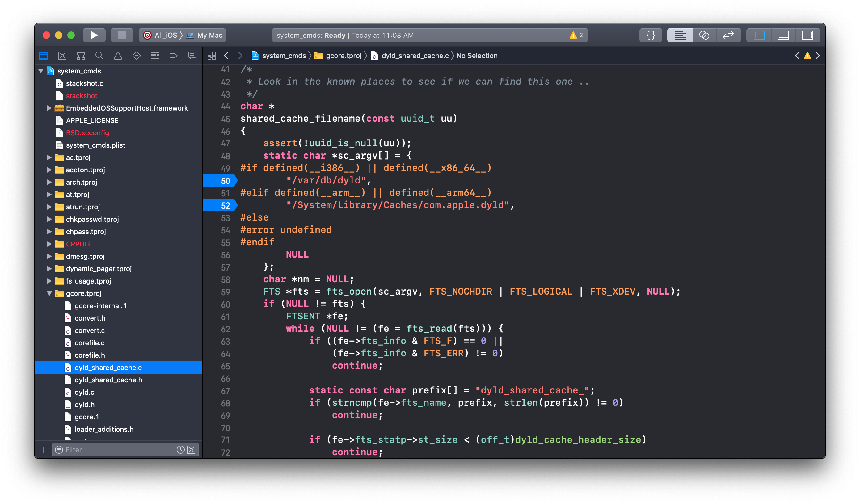Open the Breakpoint navigator icon

173,56
